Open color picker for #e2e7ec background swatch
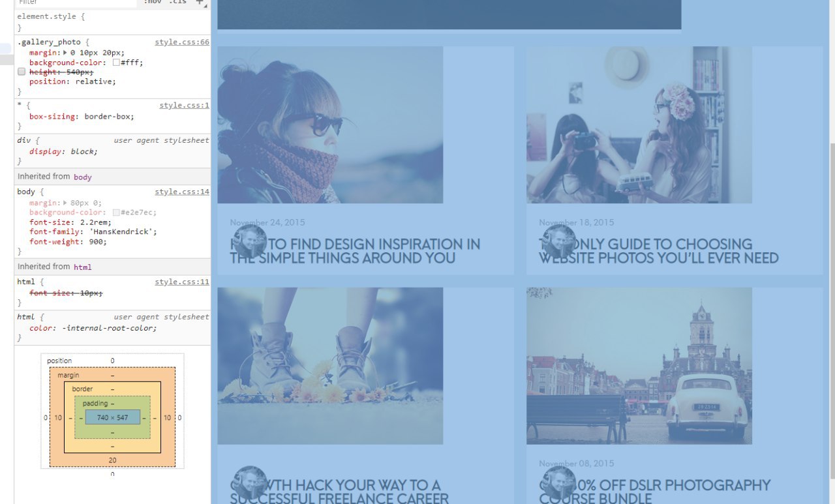 (x=115, y=213)
